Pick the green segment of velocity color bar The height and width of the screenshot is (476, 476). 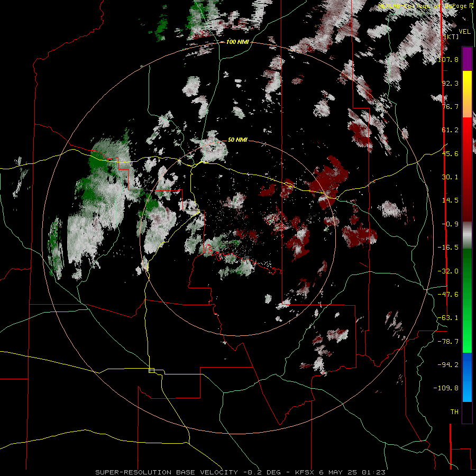coord(467,300)
